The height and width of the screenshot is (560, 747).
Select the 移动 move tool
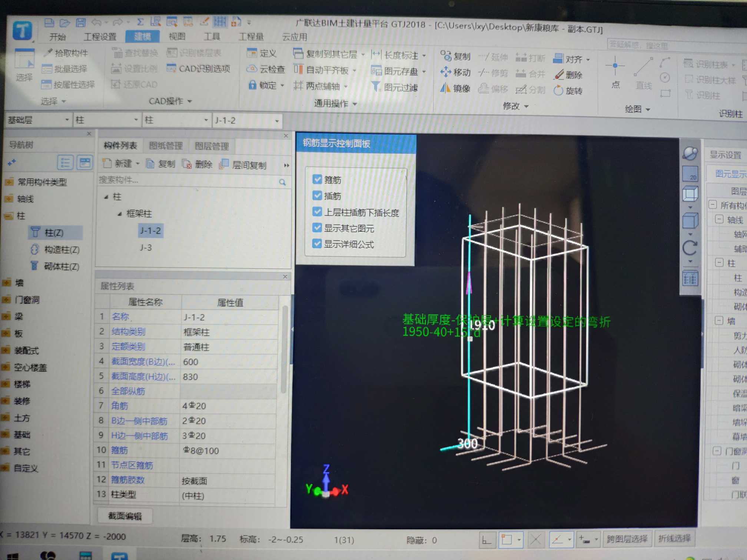455,72
